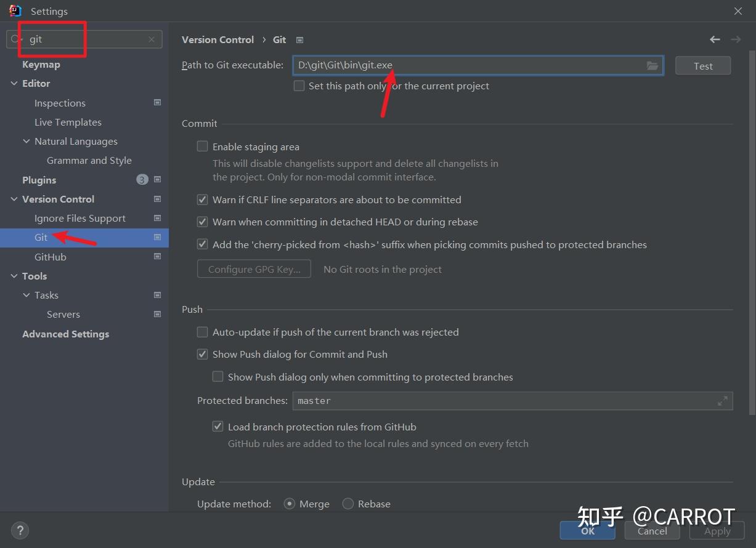The width and height of the screenshot is (756, 548).
Task: Click the expand icon in Protected branches field
Action: click(x=723, y=401)
